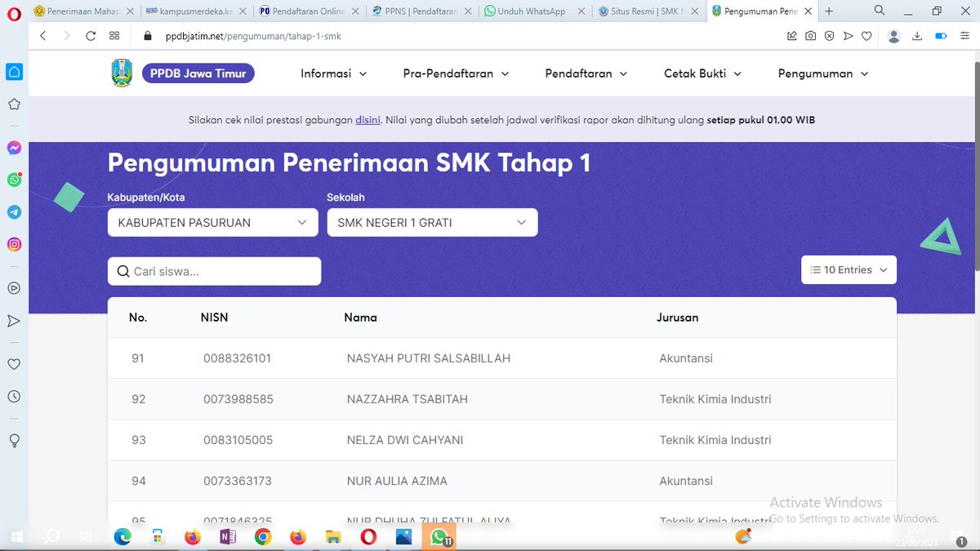
Task: Click the Nama column header
Action: (x=360, y=318)
